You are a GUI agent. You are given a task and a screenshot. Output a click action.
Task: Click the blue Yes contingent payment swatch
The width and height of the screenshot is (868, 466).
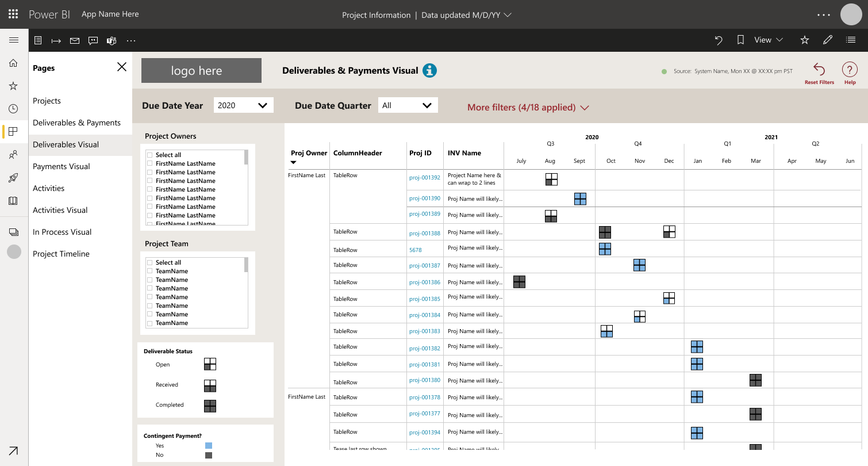tap(209, 445)
